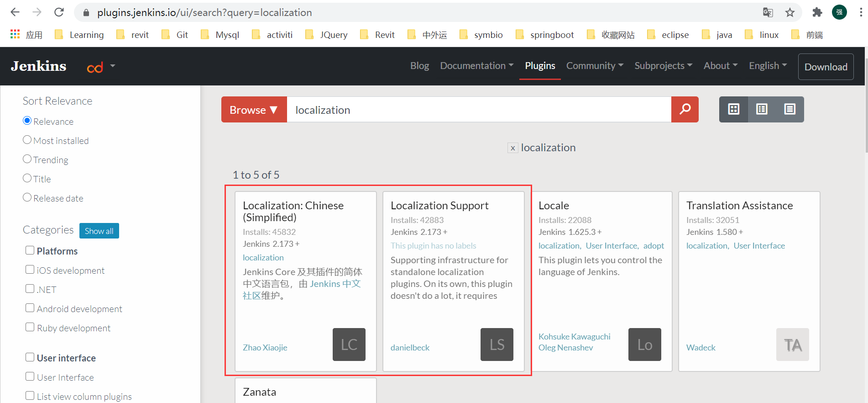Sort by Release date
This screenshot has width=868, height=403.
pos(27,197)
